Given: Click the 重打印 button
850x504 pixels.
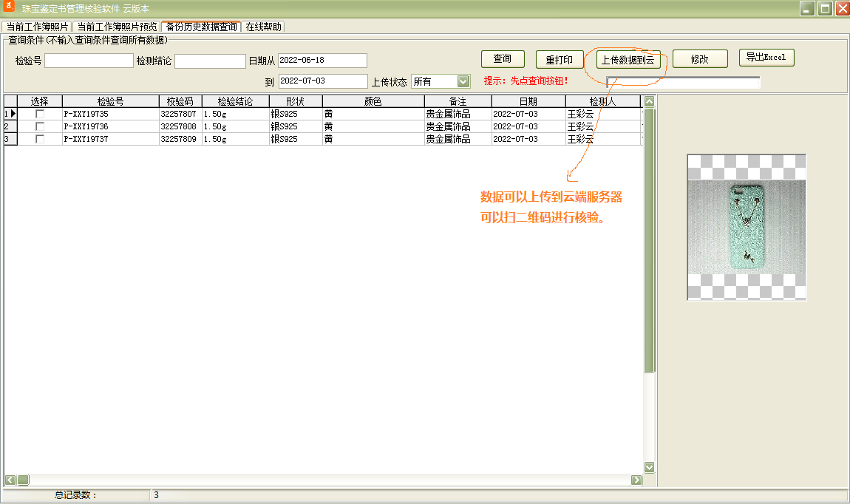Looking at the screenshot, I should pyautogui.click(x=559, y=60).
